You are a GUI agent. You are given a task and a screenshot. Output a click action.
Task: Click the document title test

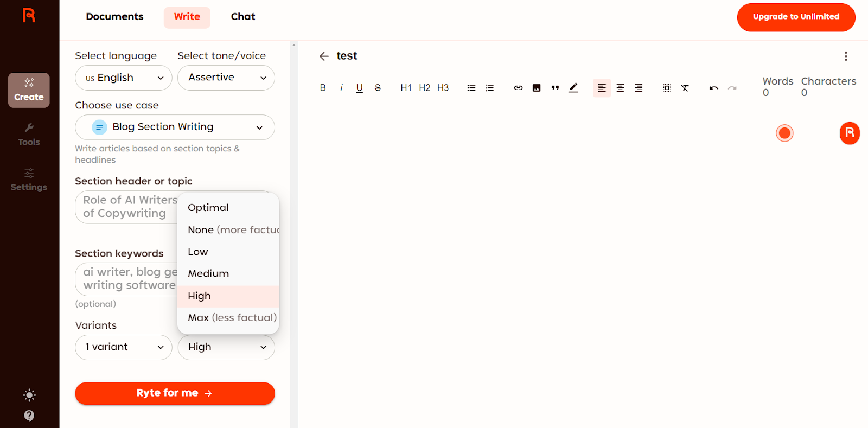[347, 56]
